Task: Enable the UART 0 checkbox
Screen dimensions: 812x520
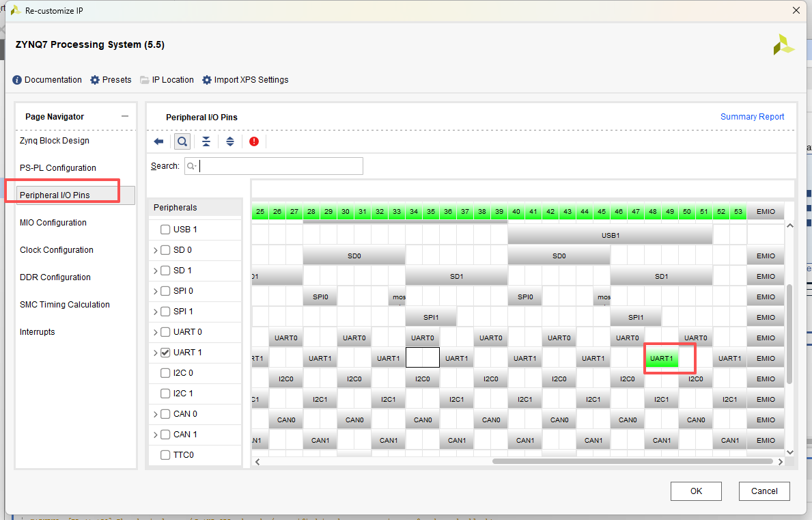Action: click(x=165, y=332)
